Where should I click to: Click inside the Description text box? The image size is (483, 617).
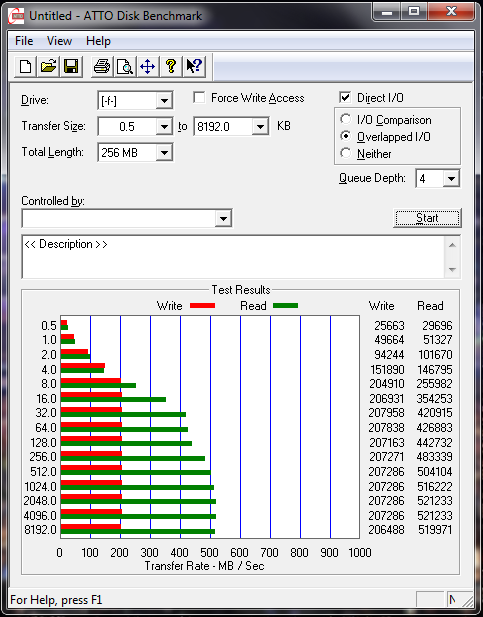coord(234,257)
